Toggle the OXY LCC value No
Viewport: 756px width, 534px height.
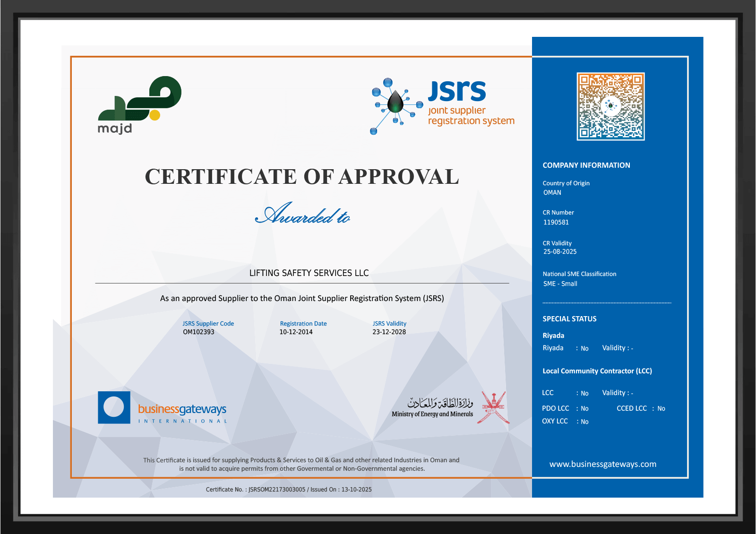point(584,421)
